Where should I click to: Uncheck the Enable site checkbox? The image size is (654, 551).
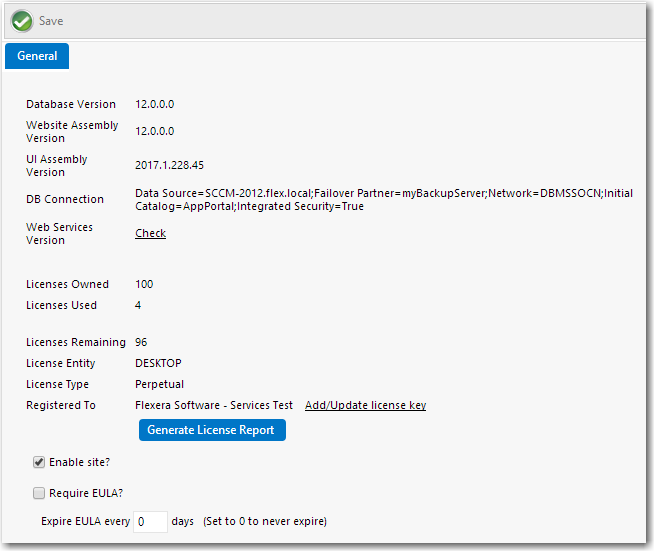coord(39,462)
